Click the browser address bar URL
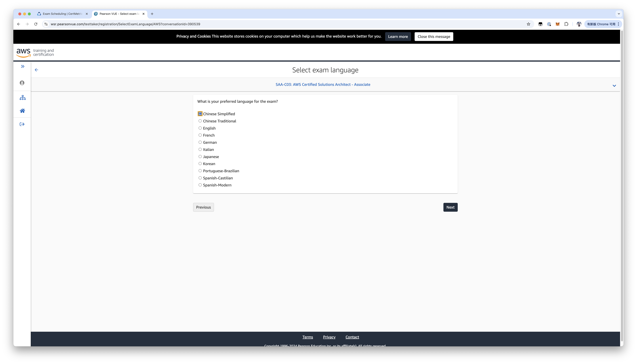 click(x=125, y=24)
